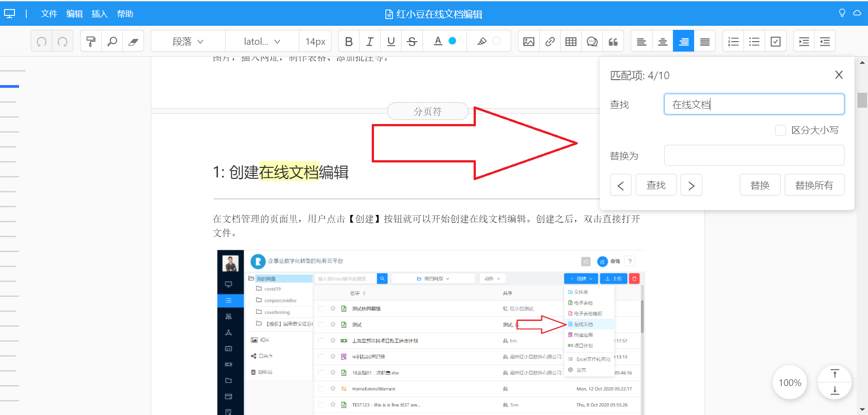
Task: Insert a table
Action: tap(571, 42)
